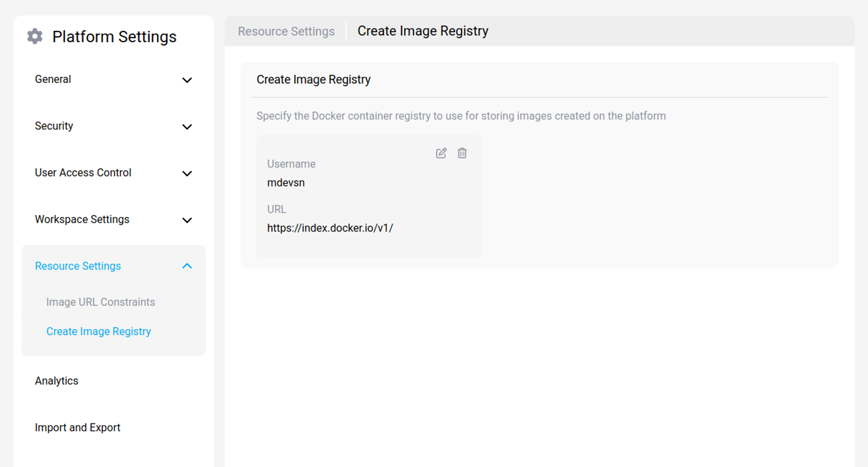Select Create Image Registry in the sidebar
868x467 pixels.
coord(99,331)
